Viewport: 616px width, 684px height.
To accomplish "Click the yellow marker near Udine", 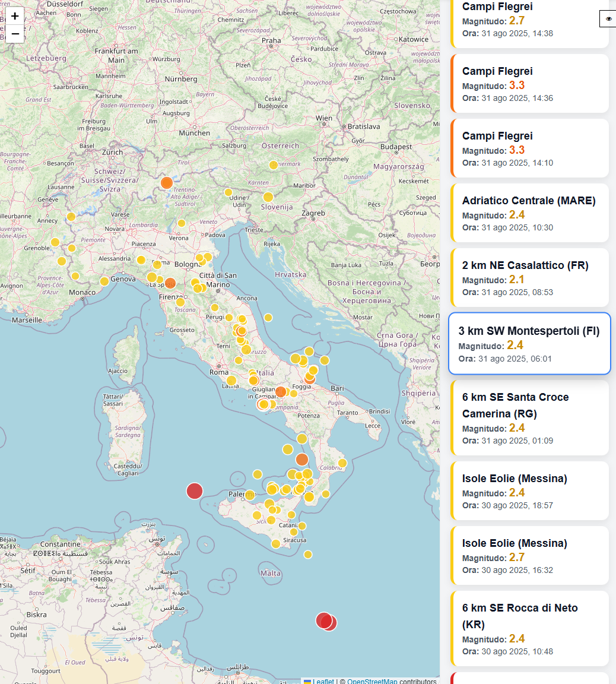I will (228, 192).
